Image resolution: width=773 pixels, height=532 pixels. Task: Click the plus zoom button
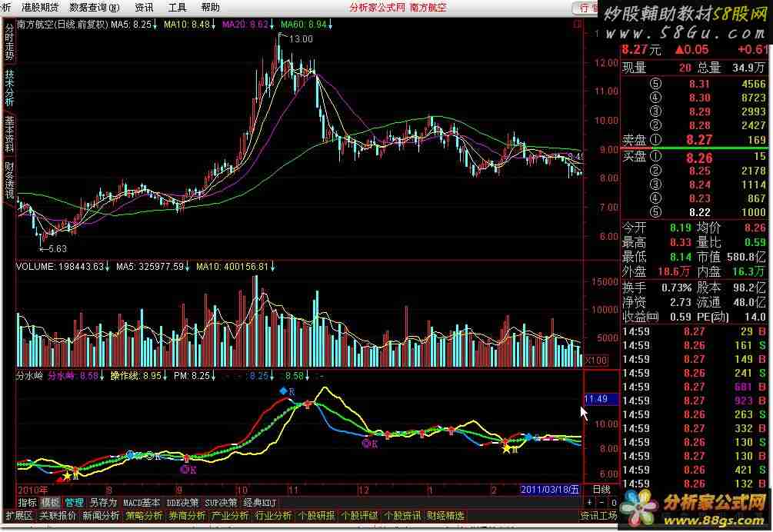point(589,503)
